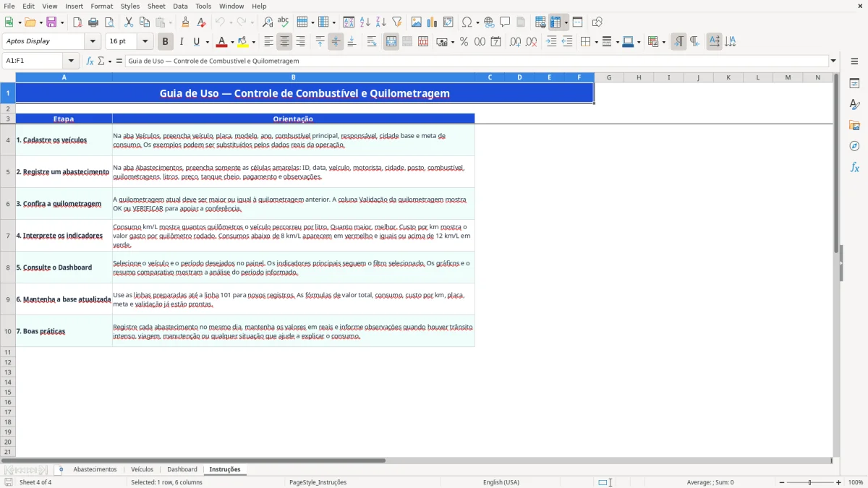The height and width of the screenshot is (488, 868).
Task: Insert an image
Action: pyautogui.click(x=416, y=22)
